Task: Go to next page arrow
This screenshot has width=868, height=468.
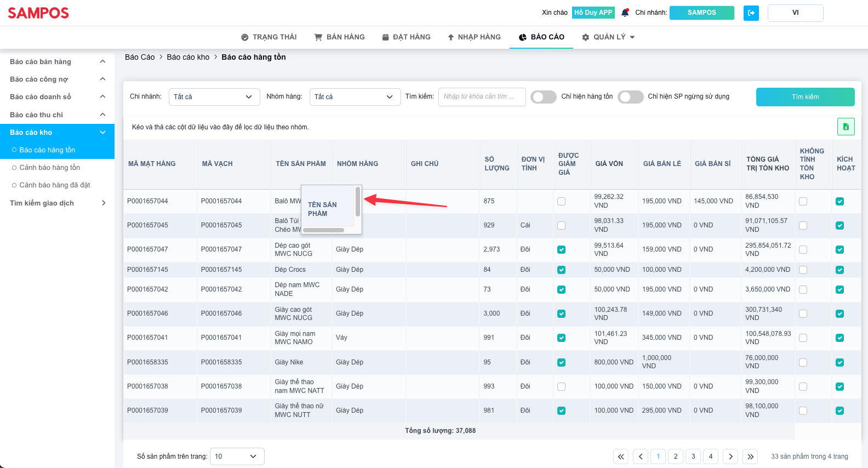Action: (x=730, y=456)
